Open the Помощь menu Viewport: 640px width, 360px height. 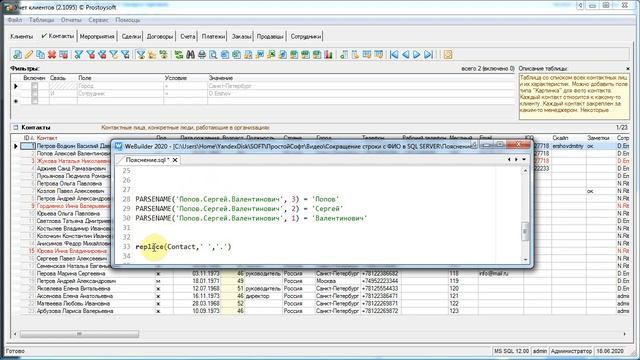tap(128, 20)
